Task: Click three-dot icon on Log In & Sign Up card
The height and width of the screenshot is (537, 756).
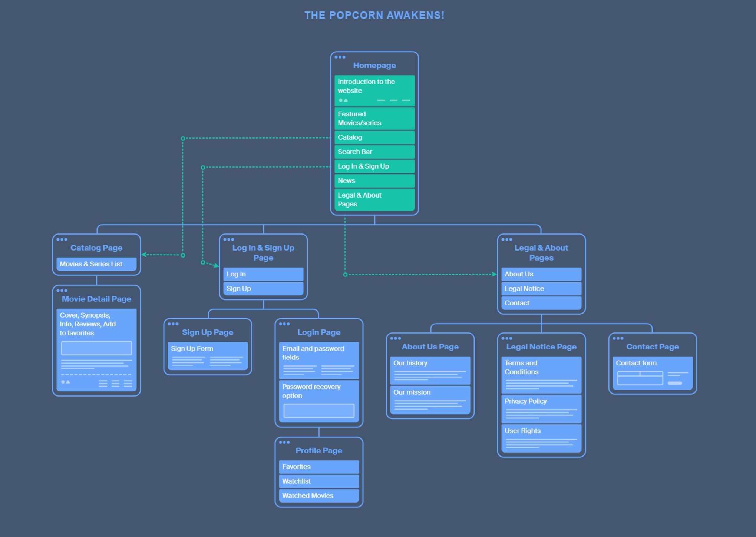Action: tap(229, 239)
